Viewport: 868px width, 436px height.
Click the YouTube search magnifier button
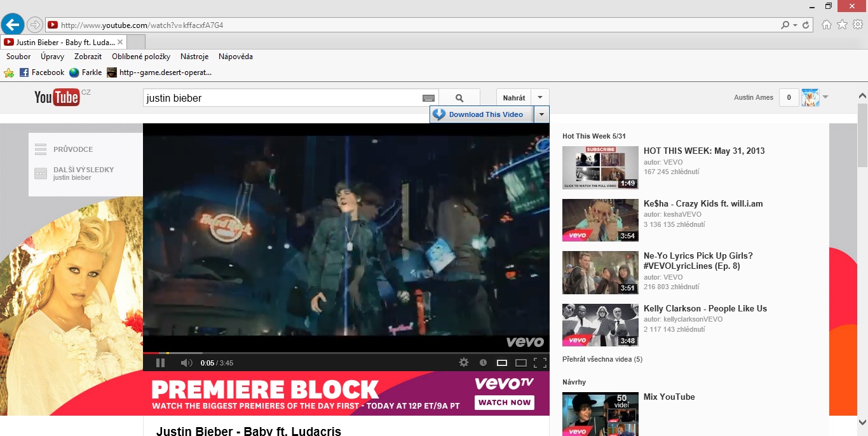coord(459,98)
